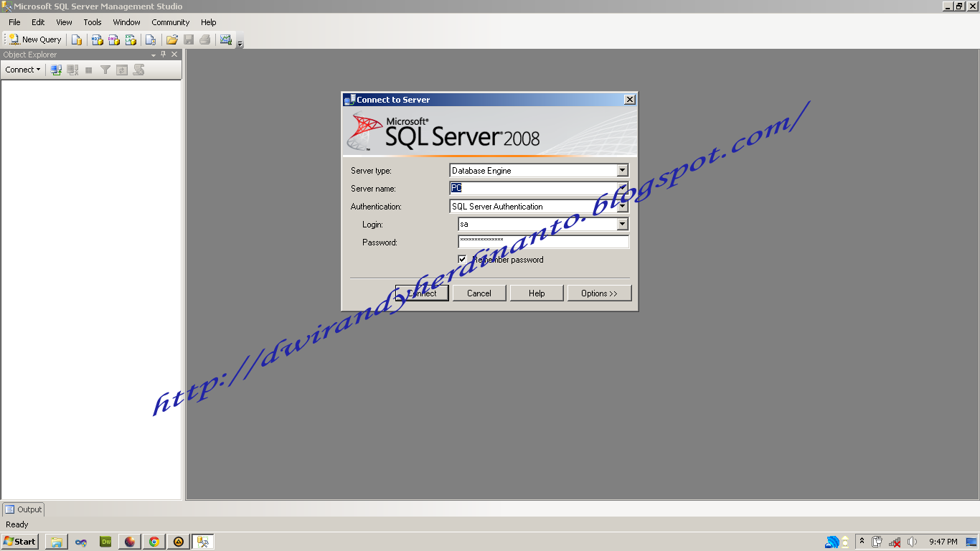
Task: Open an Analysis Services MDX Query
Action: (96, 39)
